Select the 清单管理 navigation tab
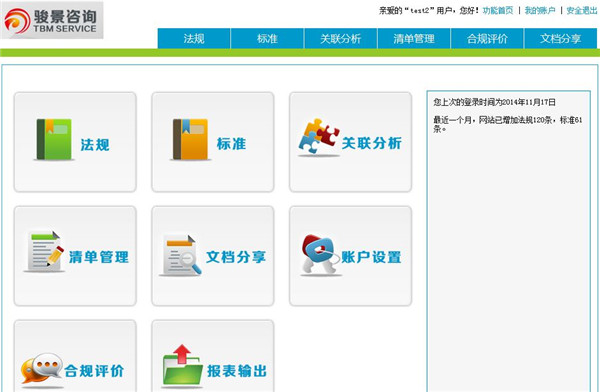600x392 pixels. tap(414, 39)
